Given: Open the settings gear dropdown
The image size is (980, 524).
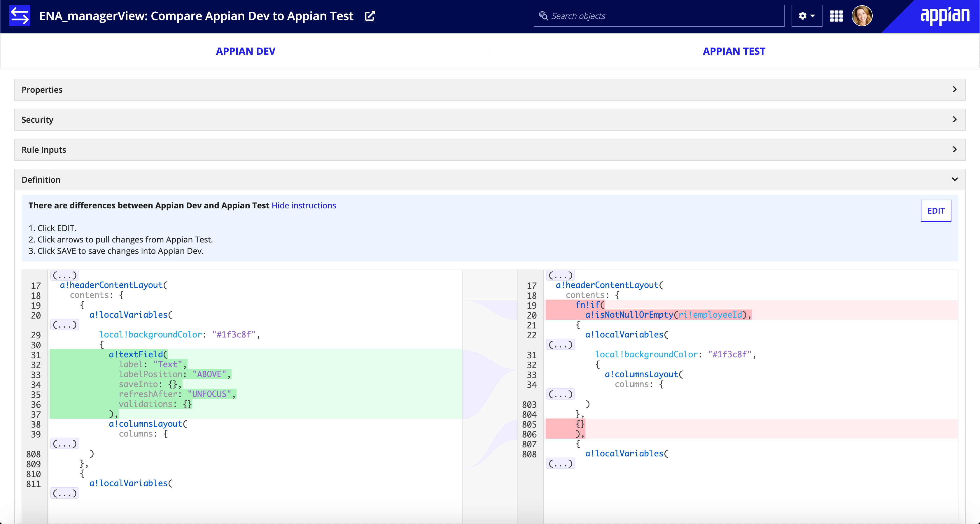Looking at the screenshot, I should click(x=806, y=16).
